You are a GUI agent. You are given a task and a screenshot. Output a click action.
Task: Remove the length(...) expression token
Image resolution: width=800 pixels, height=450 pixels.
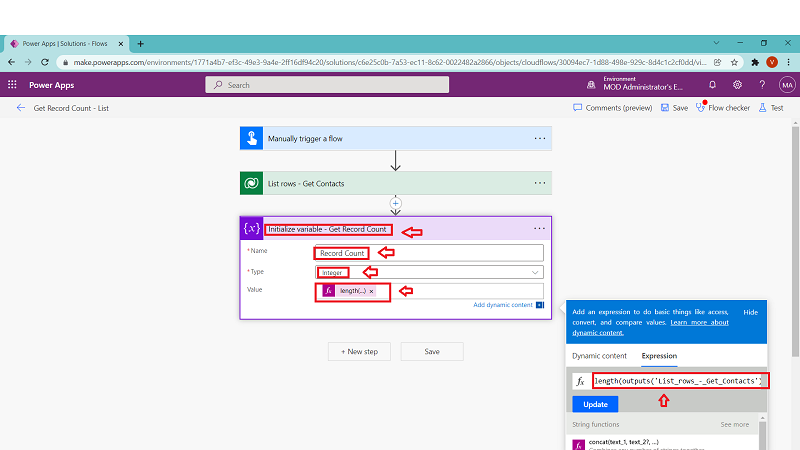[371, 291]
